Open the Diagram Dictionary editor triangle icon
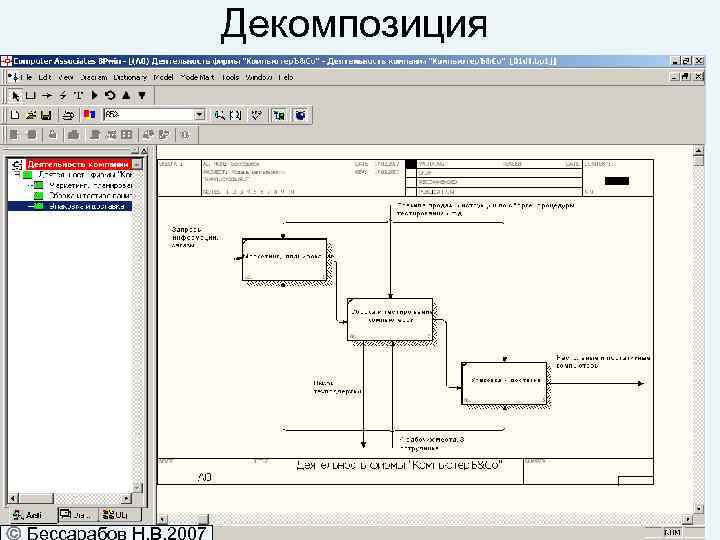 point(95,96)
